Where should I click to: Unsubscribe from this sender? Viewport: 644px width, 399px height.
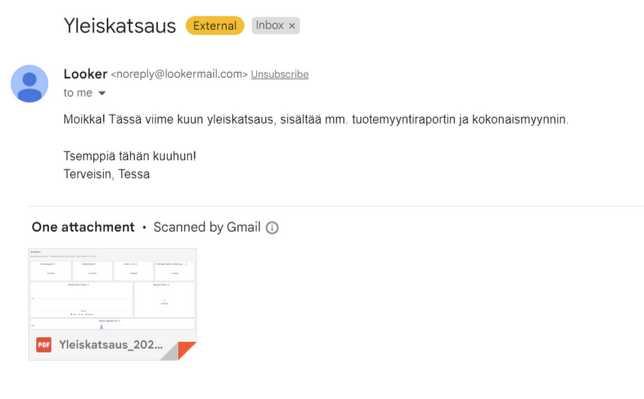[280, 74]
